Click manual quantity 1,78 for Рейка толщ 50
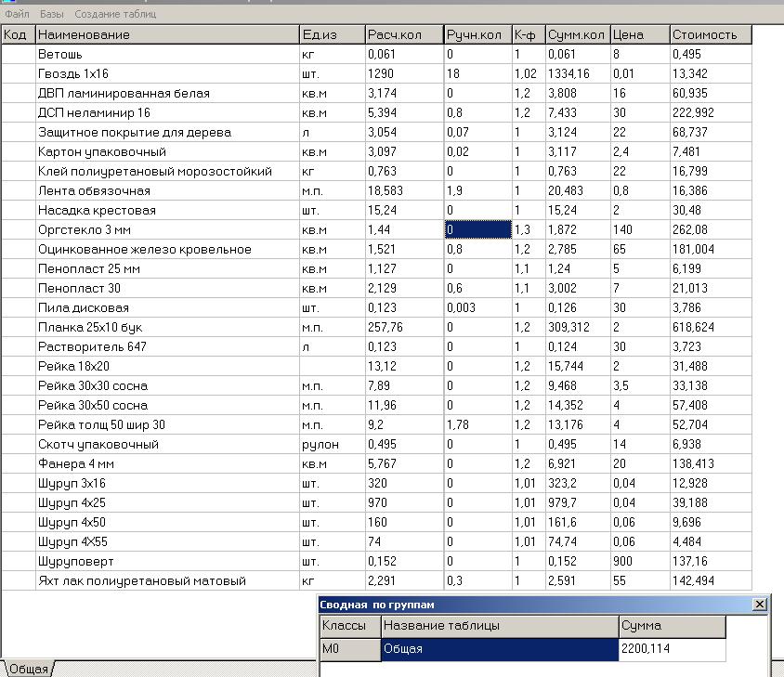This screenshot has height=677, width=784. point(478,424)
